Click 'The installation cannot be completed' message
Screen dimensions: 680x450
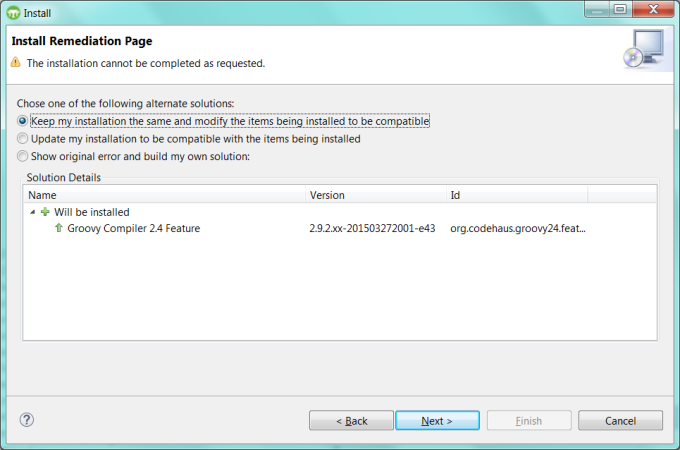pyautogui.click(x=146, y=63)
